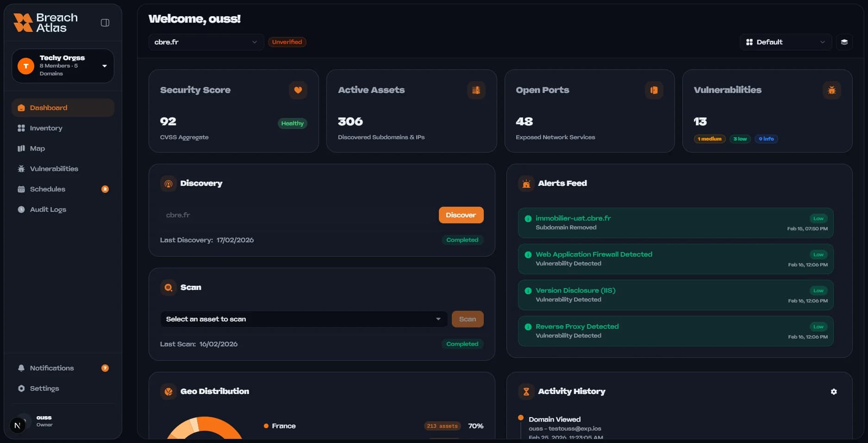The height and width of the screenshot is (443, 868).
Task: Open the layers icon beside Default
Action: pos(844,42)
